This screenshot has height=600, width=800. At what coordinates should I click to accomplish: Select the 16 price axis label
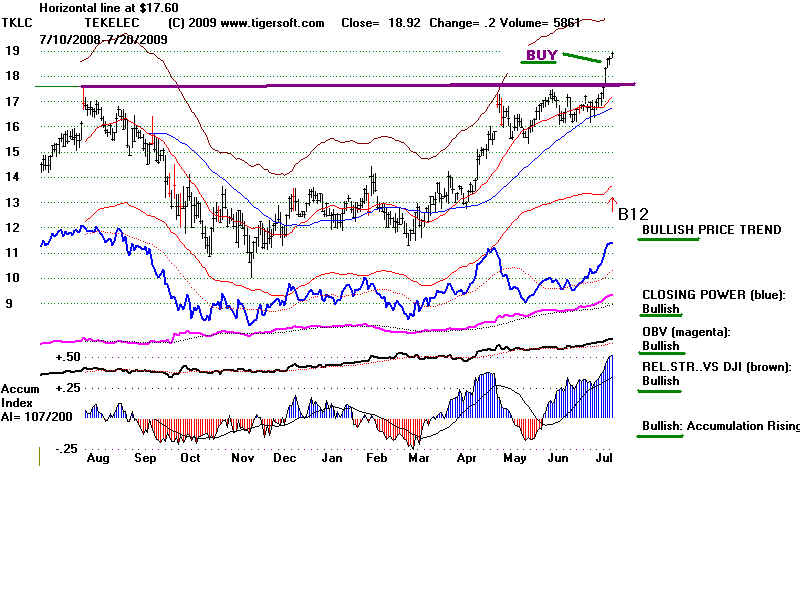13,126
